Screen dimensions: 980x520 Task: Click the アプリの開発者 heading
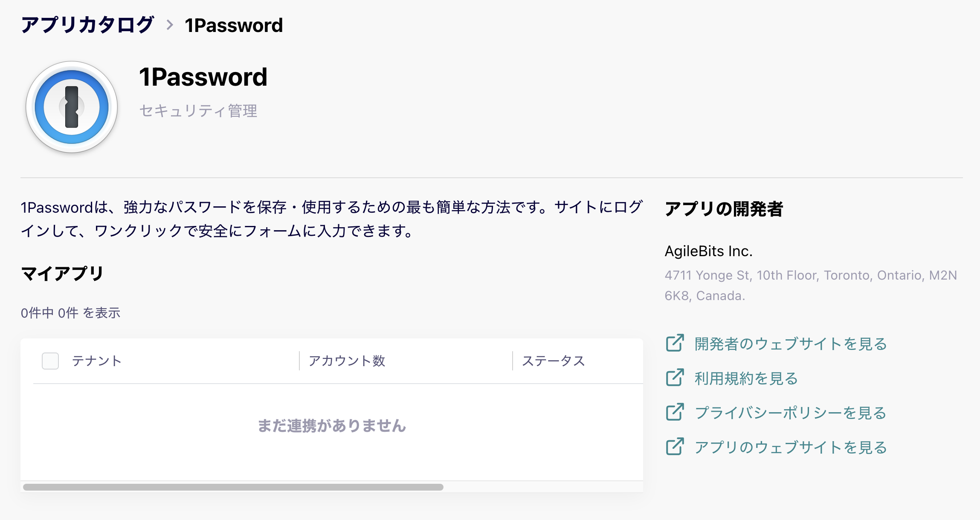coord(724,209)
